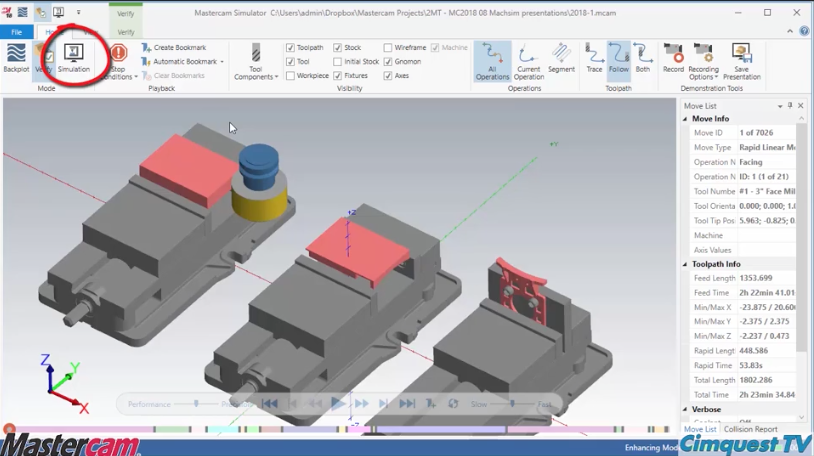This screenshot has width=814, height=456.
Task: Open Recording Options
Action: coord(703,62)
